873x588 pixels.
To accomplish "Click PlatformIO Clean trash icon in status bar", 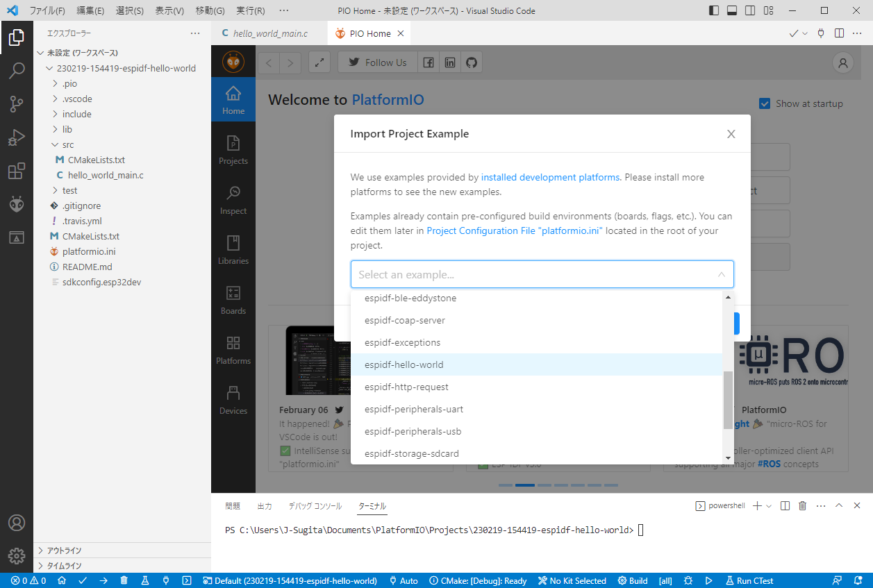I will point(124,580).
